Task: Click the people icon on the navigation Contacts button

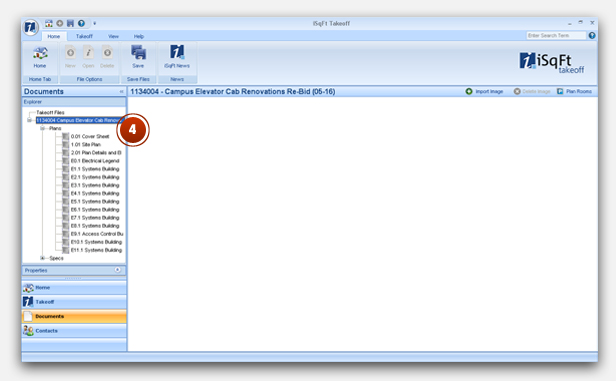Action: [28, 331]
